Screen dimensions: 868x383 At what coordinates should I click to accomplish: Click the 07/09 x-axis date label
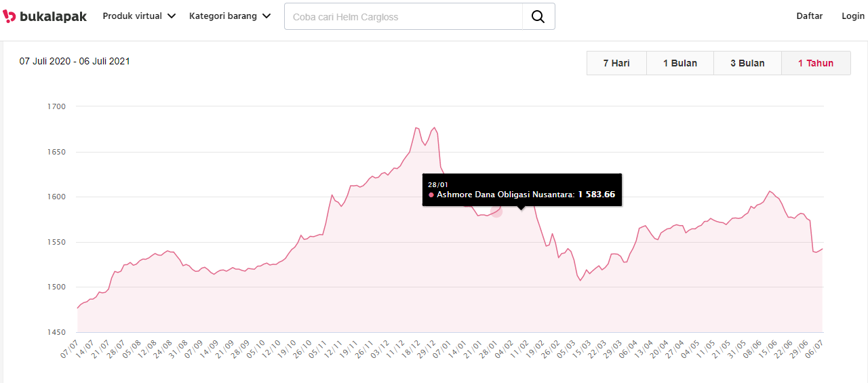point(194,349)
